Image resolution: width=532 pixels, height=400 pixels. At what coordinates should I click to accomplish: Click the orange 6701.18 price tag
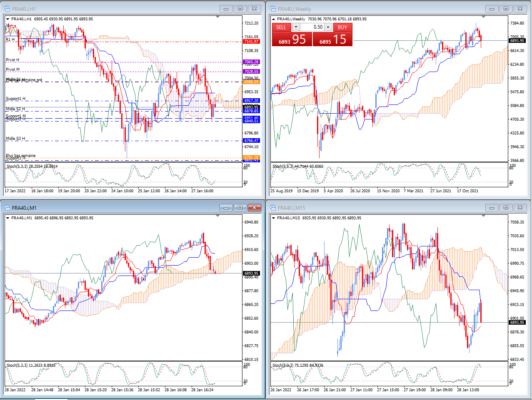(251, 158)
